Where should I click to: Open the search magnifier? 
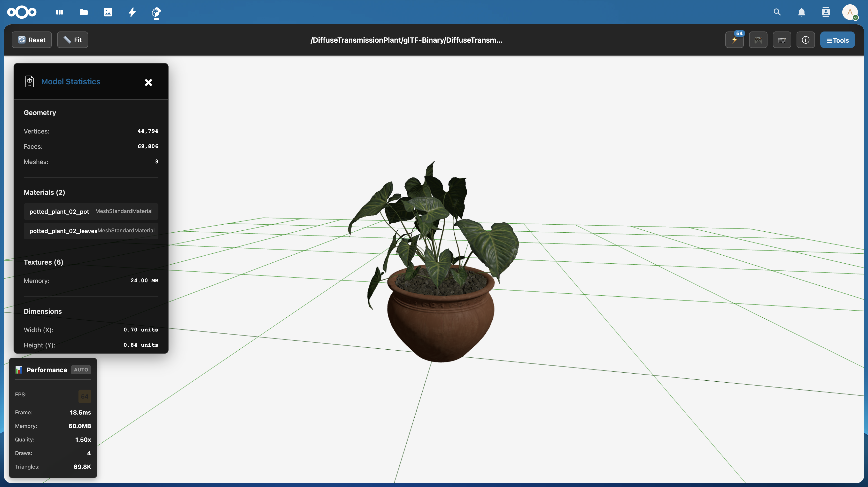[777, 12]
